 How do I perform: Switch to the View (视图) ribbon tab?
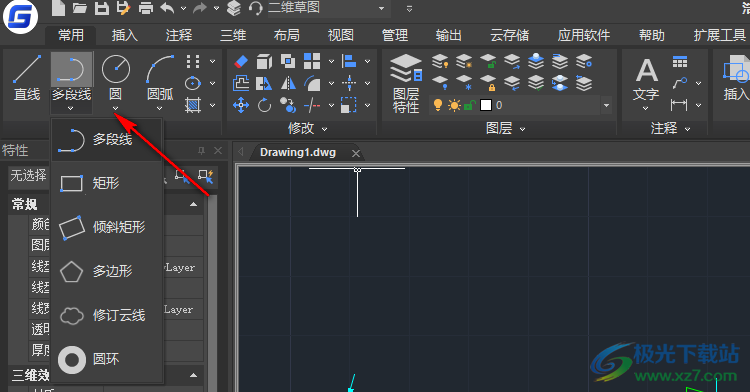[341, 35]
